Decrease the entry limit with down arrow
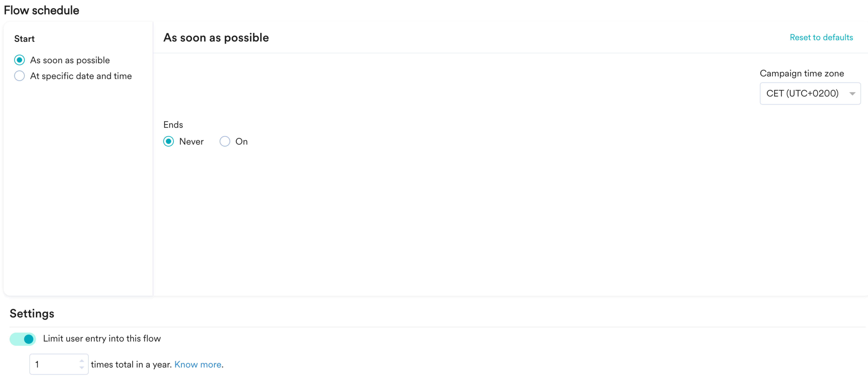Image resolution: width=868 pixels, height=382 pixels. (82, 368)
